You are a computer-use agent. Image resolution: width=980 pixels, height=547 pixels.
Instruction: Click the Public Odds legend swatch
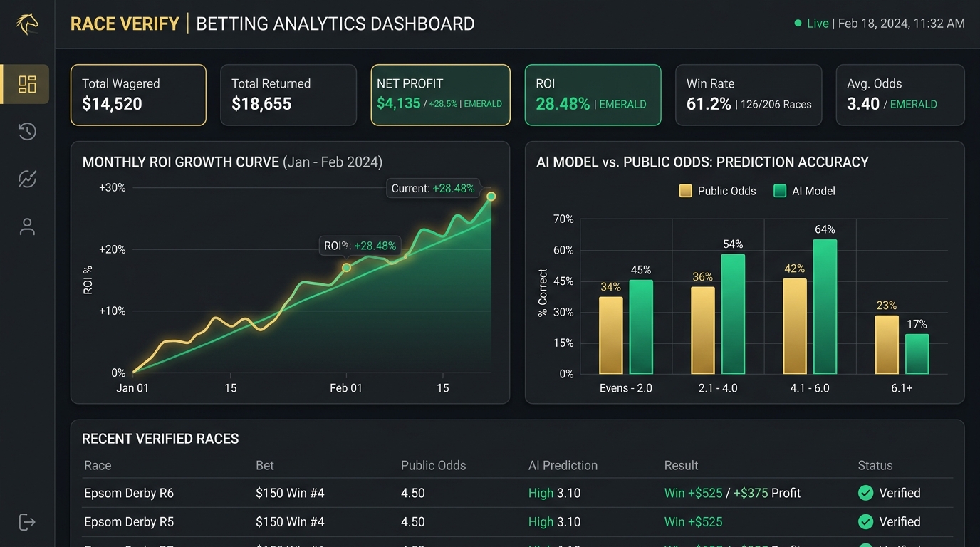pos(685,191)
